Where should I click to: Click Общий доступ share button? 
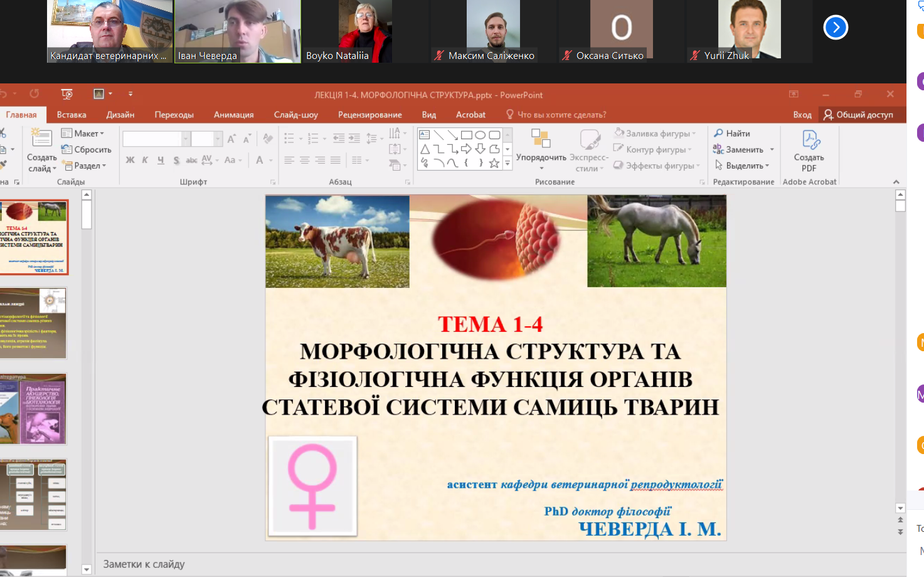[x=858, y=115]
